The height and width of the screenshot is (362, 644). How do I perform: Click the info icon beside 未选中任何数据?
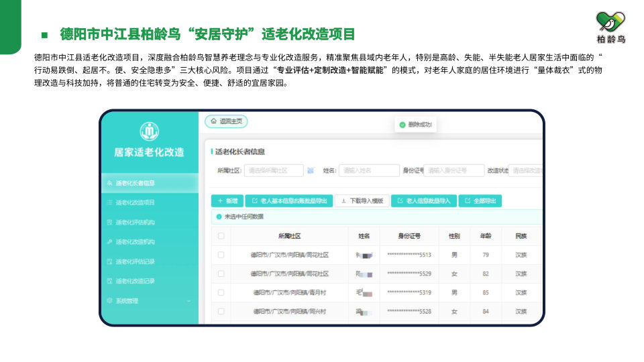pyautogui.click(x=219, y=217)
